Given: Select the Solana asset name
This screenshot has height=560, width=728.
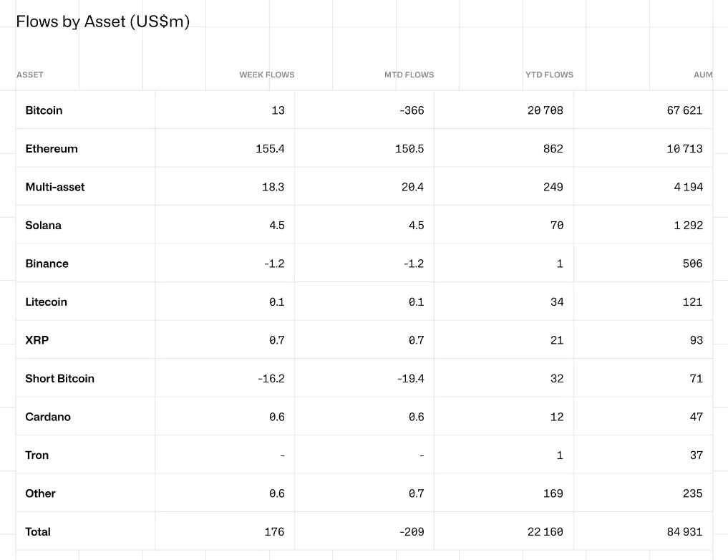Looking at the screenshot, I should coord(43,226).
